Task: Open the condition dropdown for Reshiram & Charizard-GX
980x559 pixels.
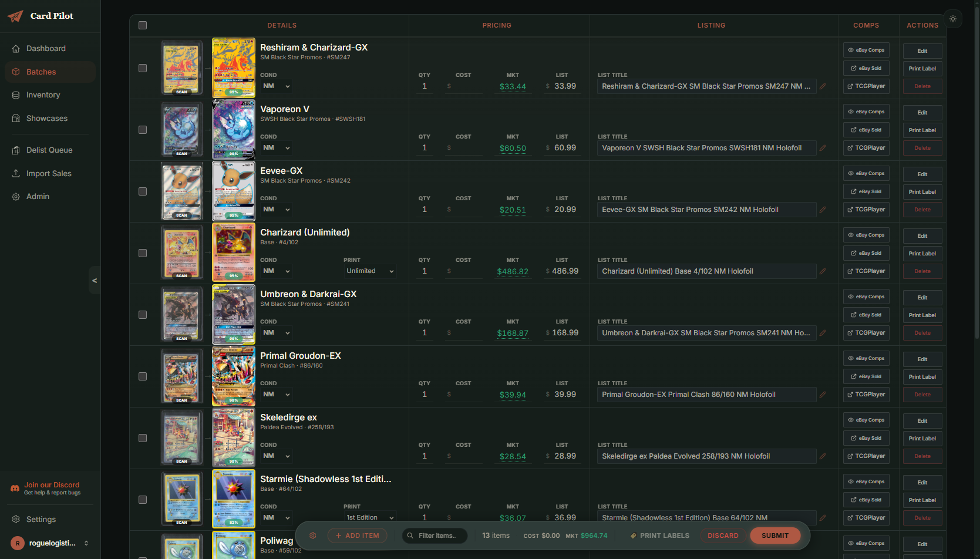Action: (x=276, y=86)
